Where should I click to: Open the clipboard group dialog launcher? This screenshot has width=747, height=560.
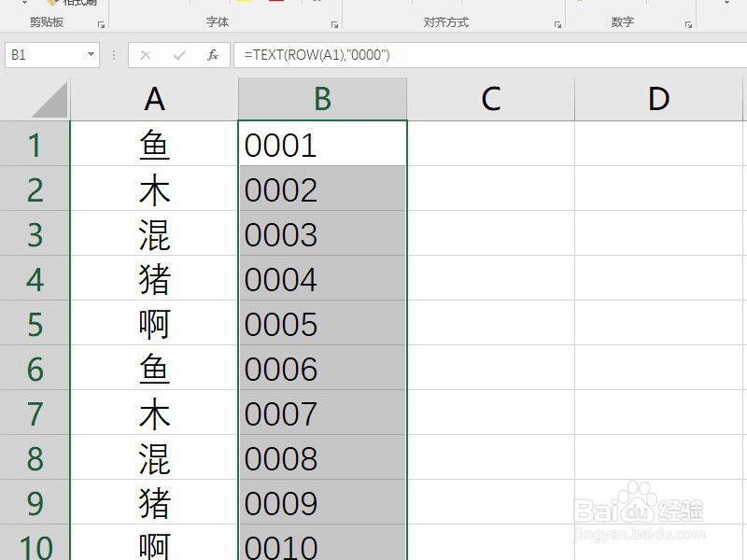101,25
